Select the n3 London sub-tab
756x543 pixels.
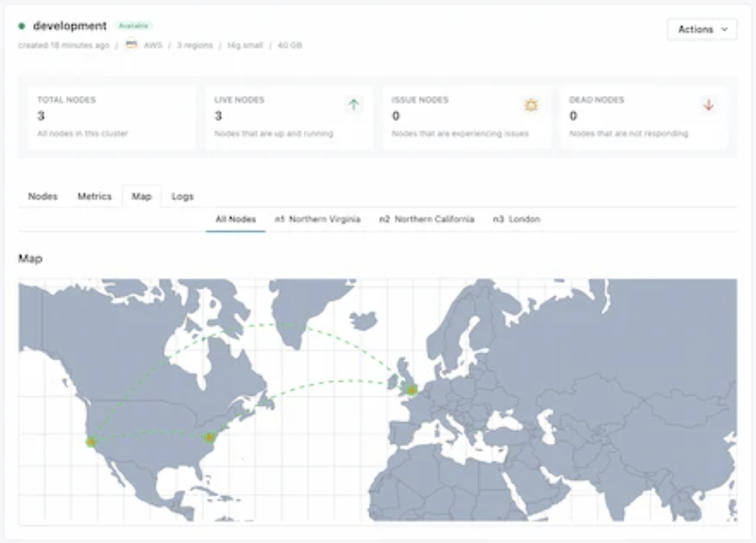[x=516, y=219]
